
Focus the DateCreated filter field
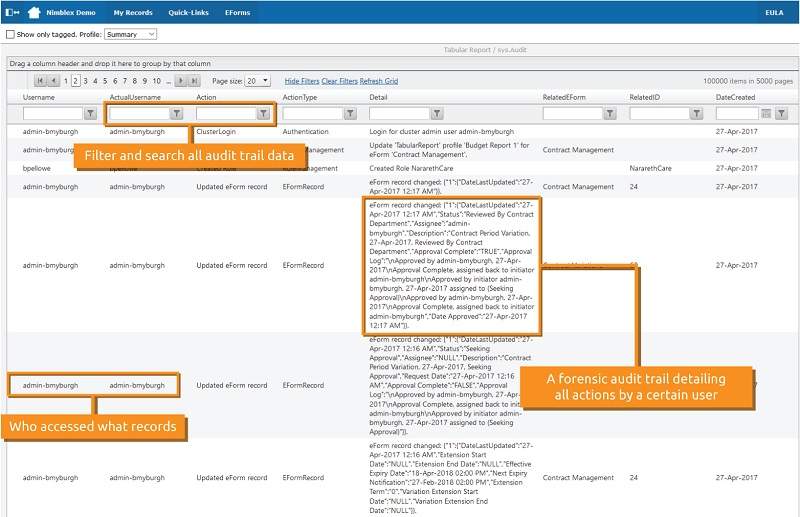point(737,113)
